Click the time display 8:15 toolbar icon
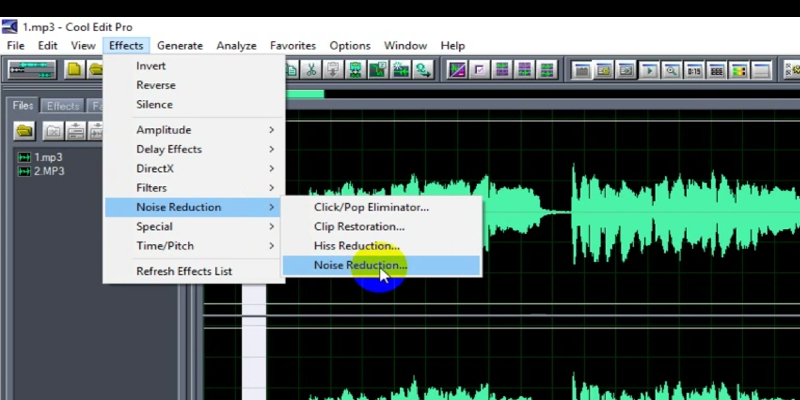This screenshot has width=800, height=400. click(694, 70)
